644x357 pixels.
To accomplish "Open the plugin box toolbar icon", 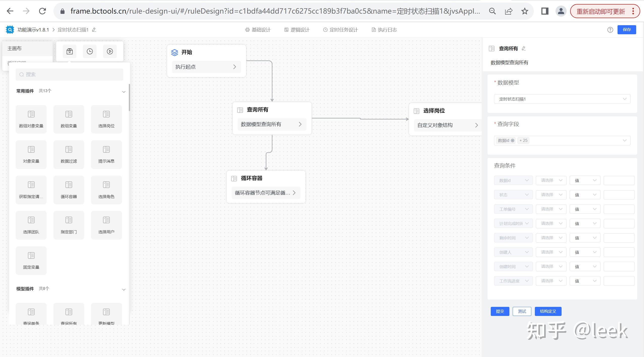I will coord(70,51).
